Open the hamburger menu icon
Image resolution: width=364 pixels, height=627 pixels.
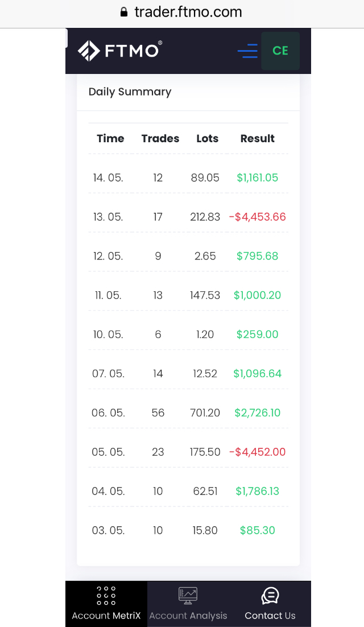247,51
